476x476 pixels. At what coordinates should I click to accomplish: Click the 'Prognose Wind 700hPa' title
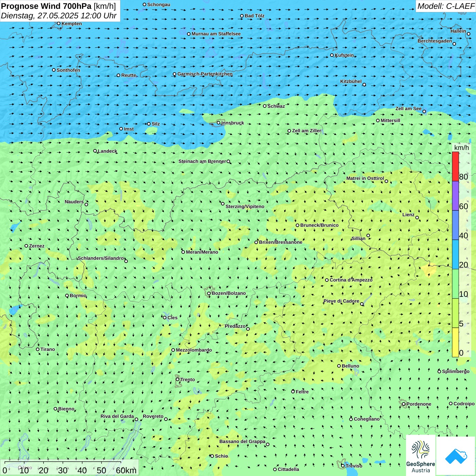coord(46,6)
